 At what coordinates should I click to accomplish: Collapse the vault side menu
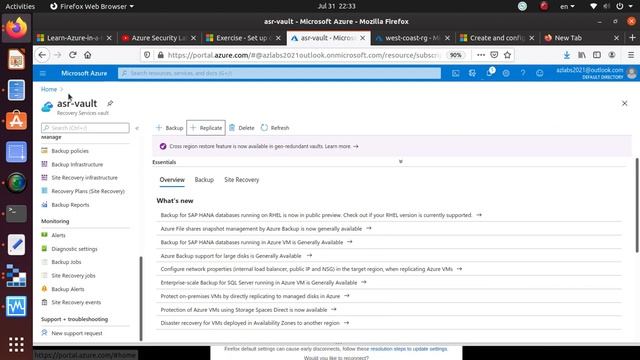pos(137,128)
